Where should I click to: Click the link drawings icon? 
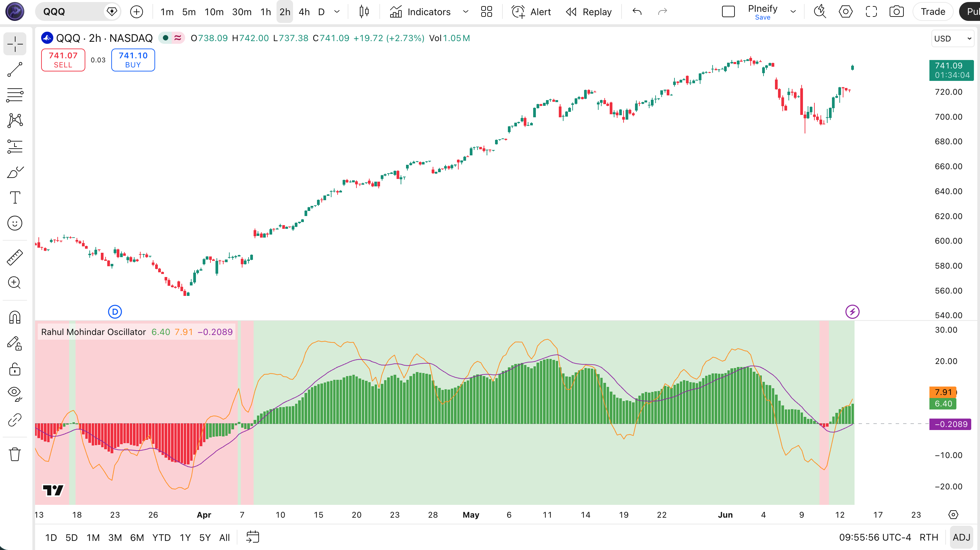pos(15,420)
